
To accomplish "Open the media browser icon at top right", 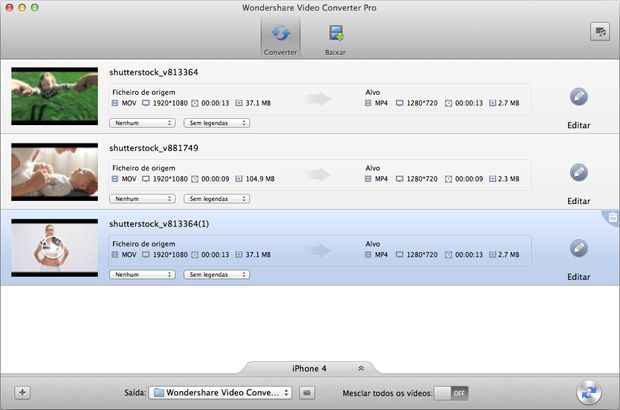I will 600,32.
